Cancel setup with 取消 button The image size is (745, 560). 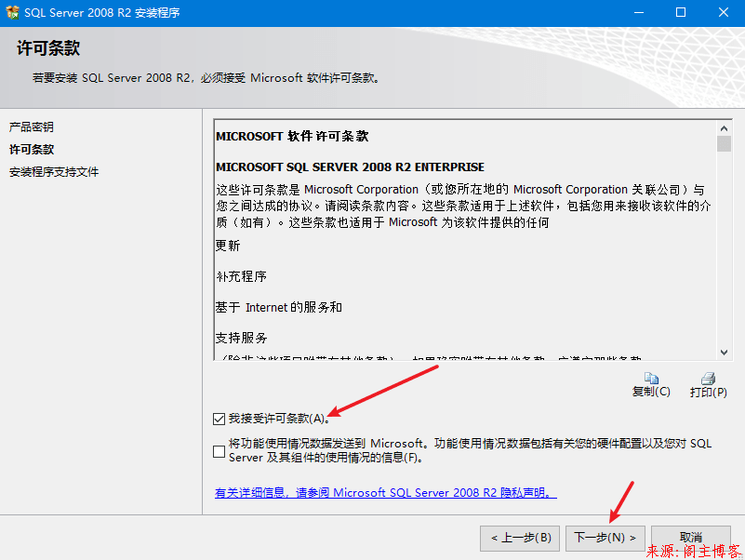click(690, 538)
